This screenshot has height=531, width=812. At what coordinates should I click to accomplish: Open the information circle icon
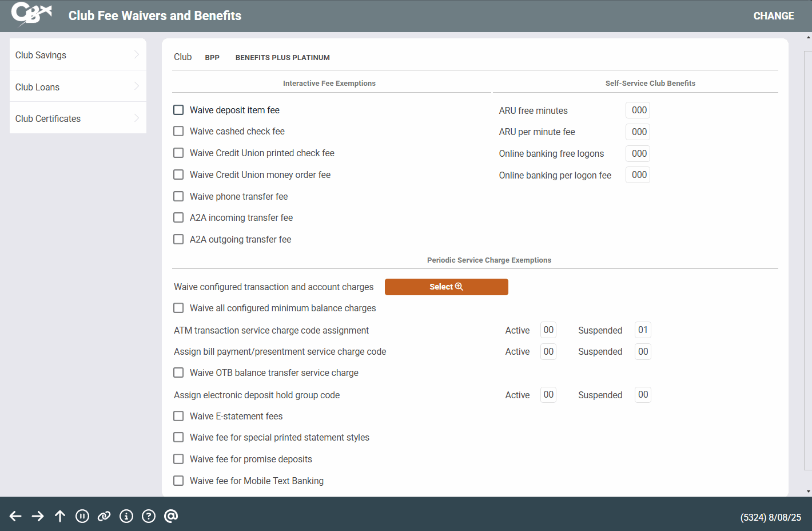(126, 516)
